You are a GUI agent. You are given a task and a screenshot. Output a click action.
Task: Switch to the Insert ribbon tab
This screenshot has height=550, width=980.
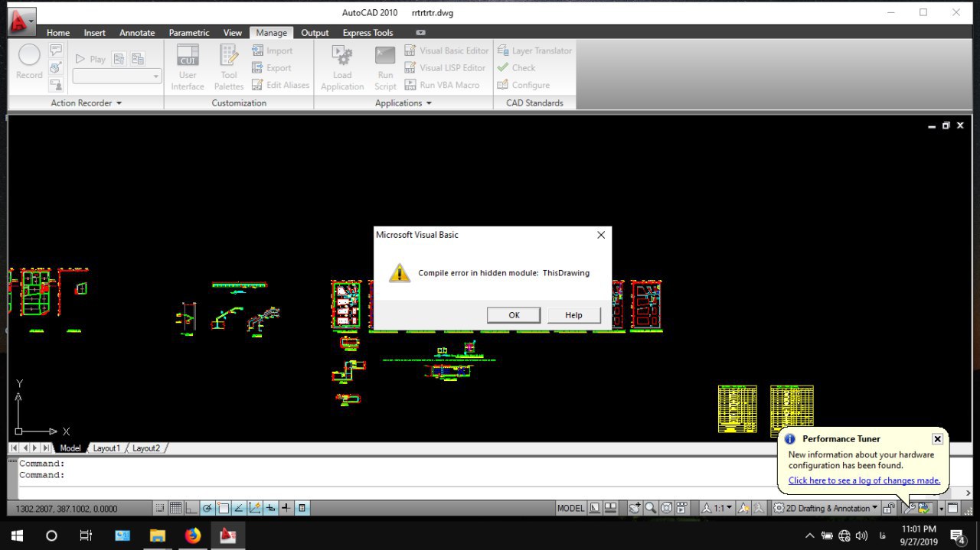point(95,33)
